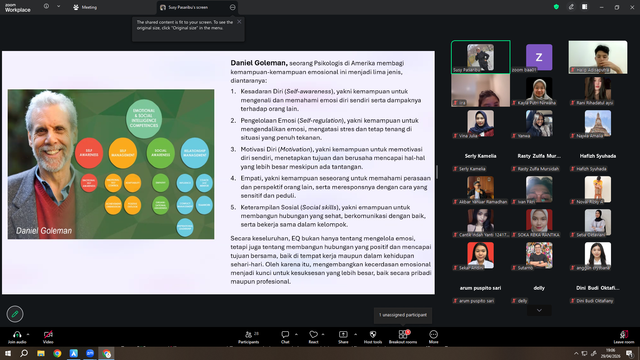This screenshot has height=360, width=640.
Task: Select the zoom baa01 participant tile
Action: pos(539,57)
